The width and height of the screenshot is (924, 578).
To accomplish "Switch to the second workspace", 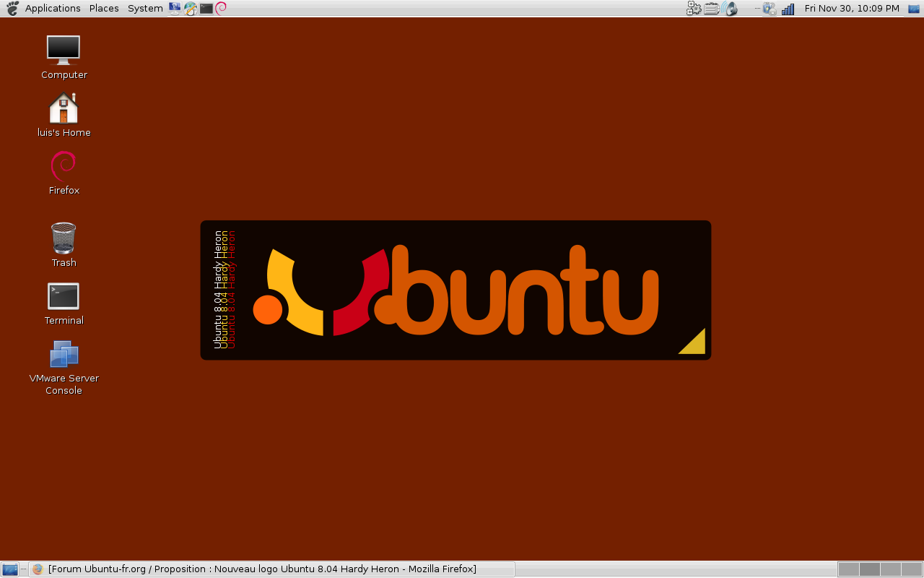I will coord(870,569).
